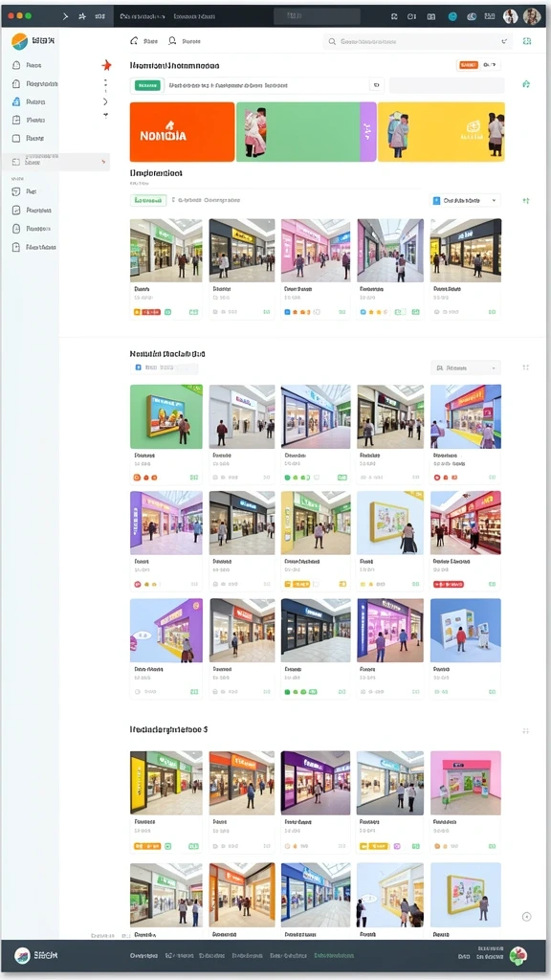The height and width of the screenshot is (980, 551).
Task: Select the sidebar item with the blue icon
Action: coord(29,101)
